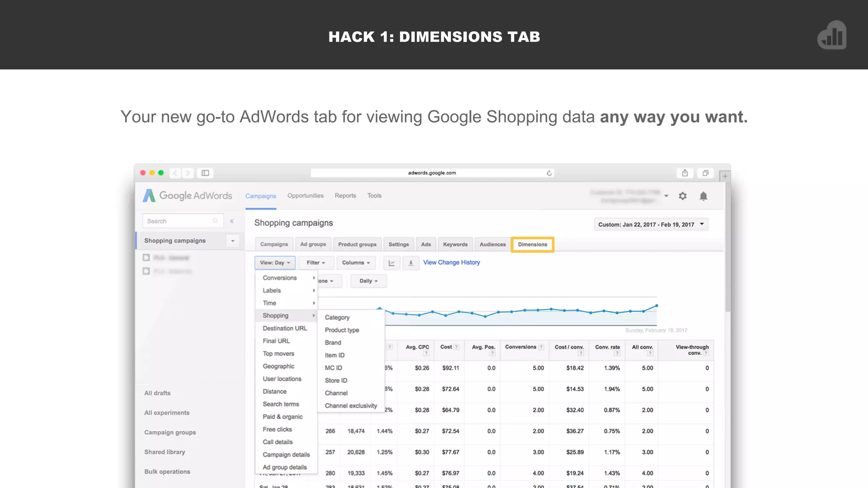The width and height of the screenshot is (868, 488).
Task: Expand the Time submenu
Action: click(x=286, y=303)
